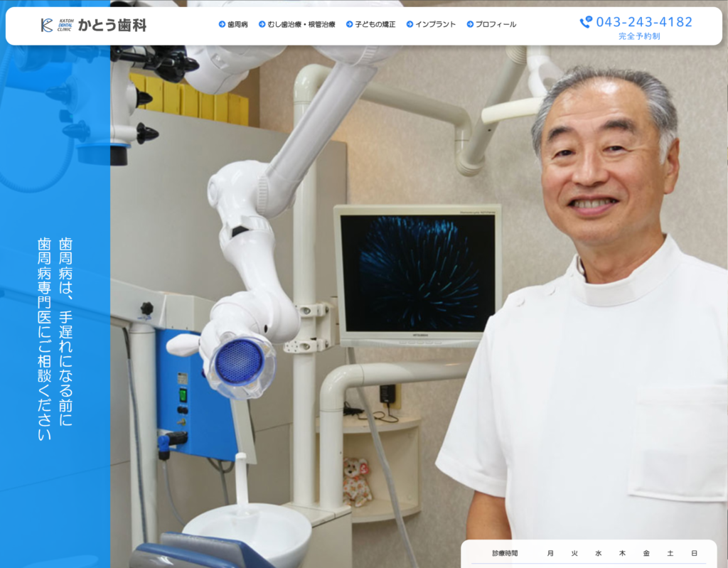Select 子どもの矯正 in navigation
728x568 pixels.
[x=376, y=24]
